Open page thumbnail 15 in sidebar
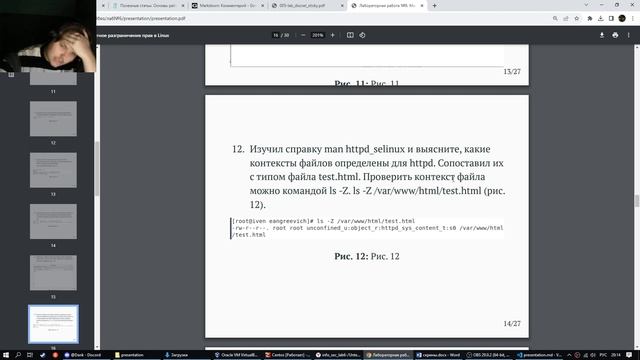The height and width of the screenshot is (360, 640). coord(53,273)
